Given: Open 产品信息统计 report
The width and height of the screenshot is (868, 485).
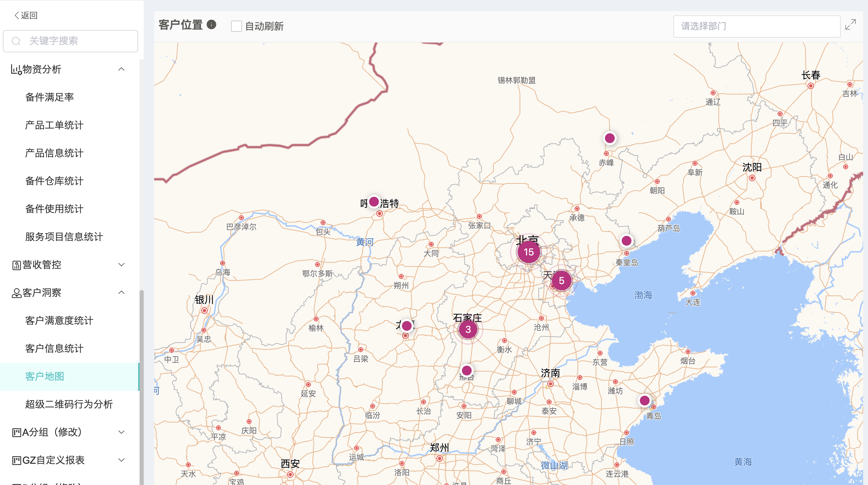Looking at the screenshot, I should point(54,153).
